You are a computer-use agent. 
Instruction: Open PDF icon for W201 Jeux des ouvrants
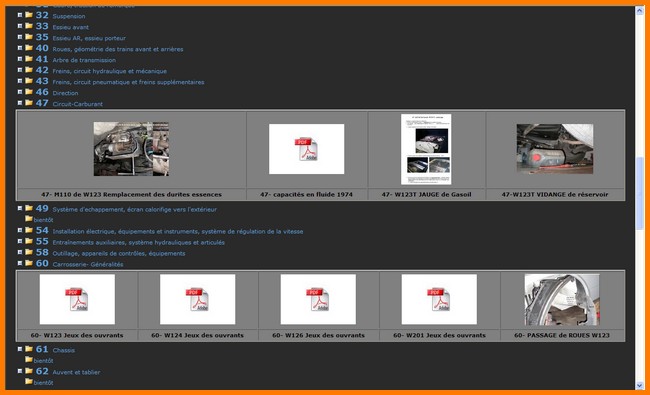[439, 299]
